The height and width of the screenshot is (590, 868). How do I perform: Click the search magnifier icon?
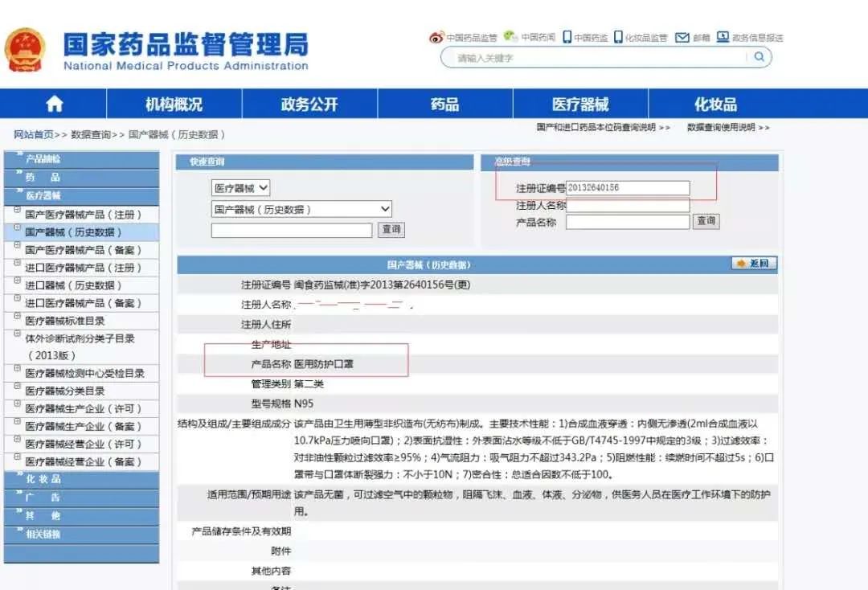pos(759,56)
